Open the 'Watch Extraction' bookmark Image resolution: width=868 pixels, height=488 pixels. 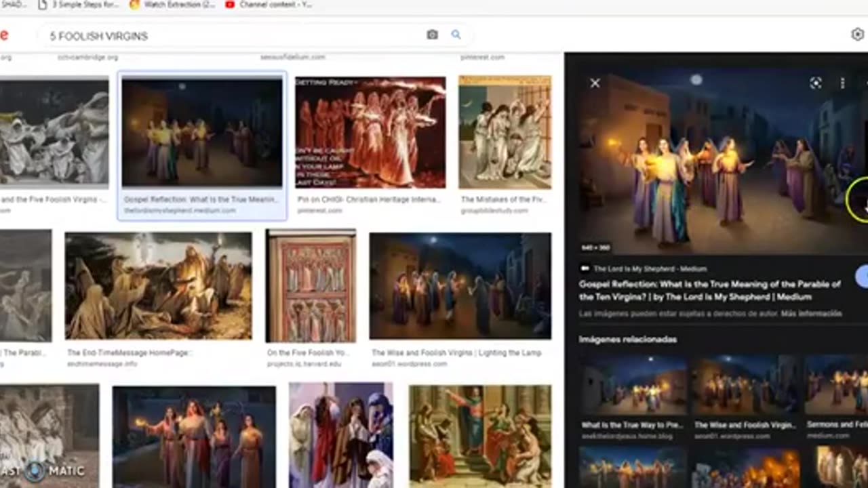[x=172, y=5]
